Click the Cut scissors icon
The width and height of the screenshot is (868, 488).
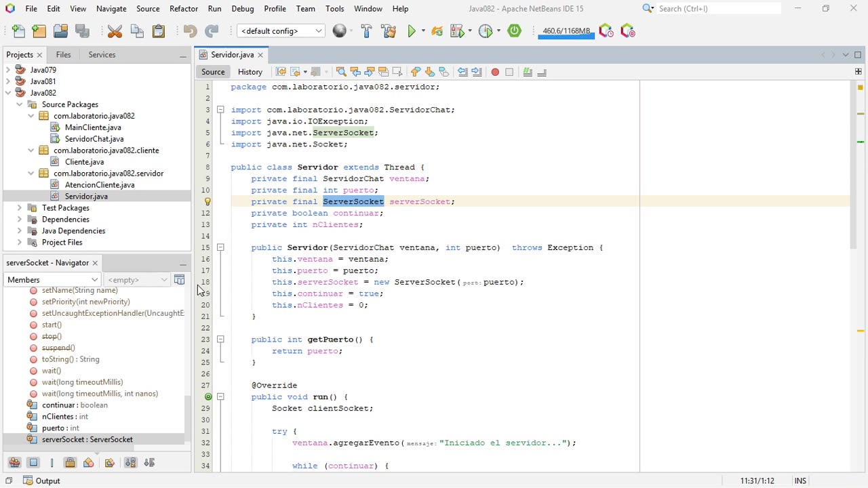115,31
